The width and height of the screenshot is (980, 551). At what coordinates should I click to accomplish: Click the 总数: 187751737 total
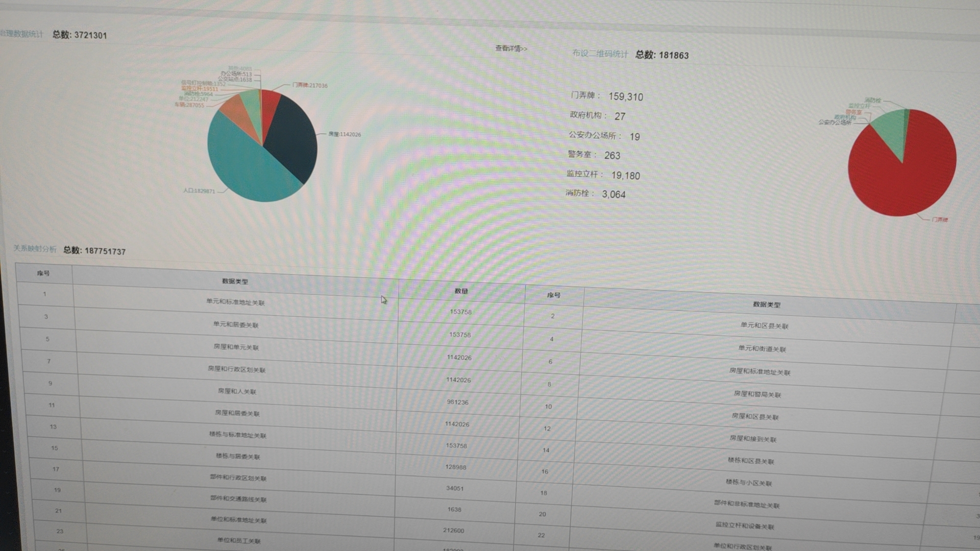pos(94,251)
